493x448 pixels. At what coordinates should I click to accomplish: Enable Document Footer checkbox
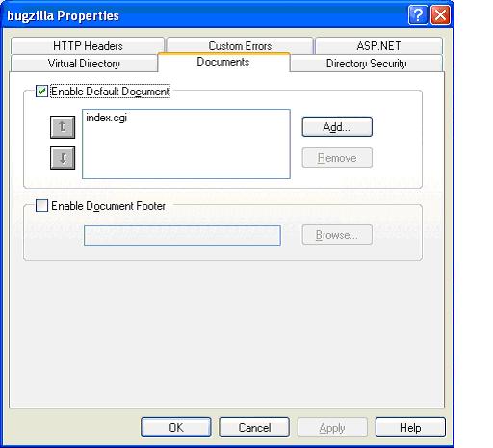(x=41, y=206)
